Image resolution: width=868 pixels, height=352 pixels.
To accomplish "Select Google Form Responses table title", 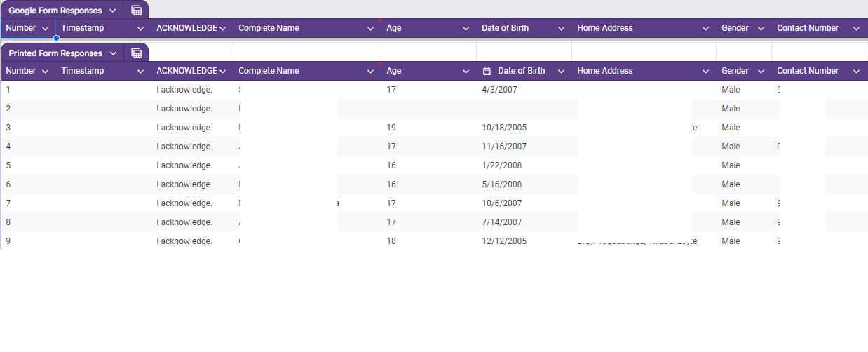I will tap(55, 11).
